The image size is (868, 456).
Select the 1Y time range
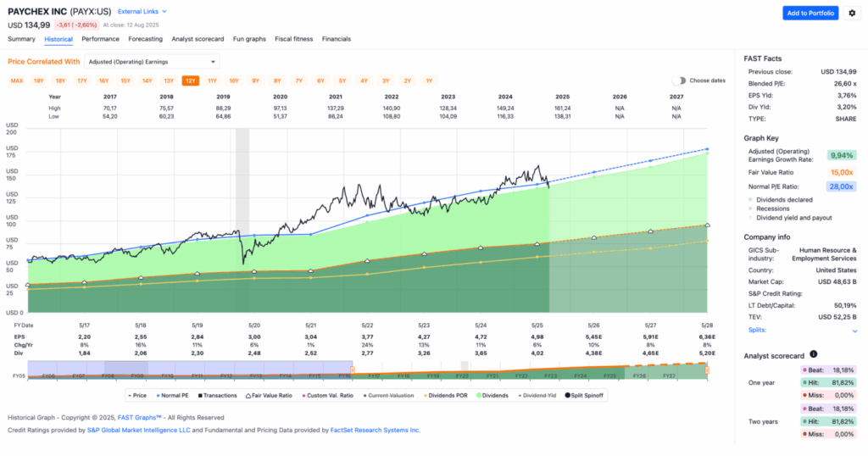pos(429,81)
